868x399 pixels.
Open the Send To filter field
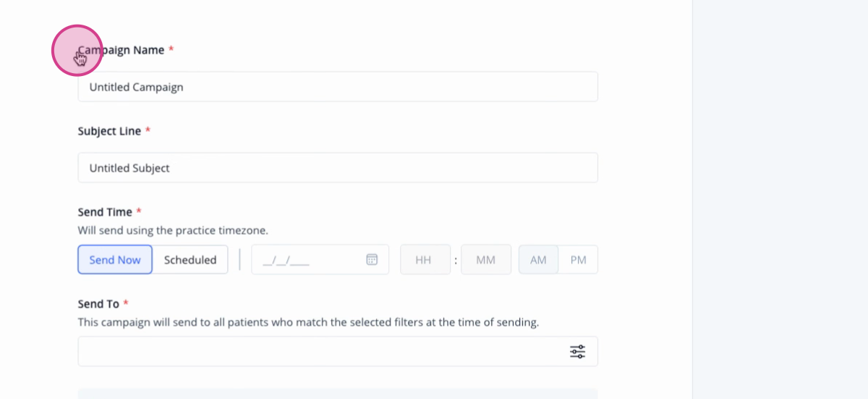click(x=338, y=351)
